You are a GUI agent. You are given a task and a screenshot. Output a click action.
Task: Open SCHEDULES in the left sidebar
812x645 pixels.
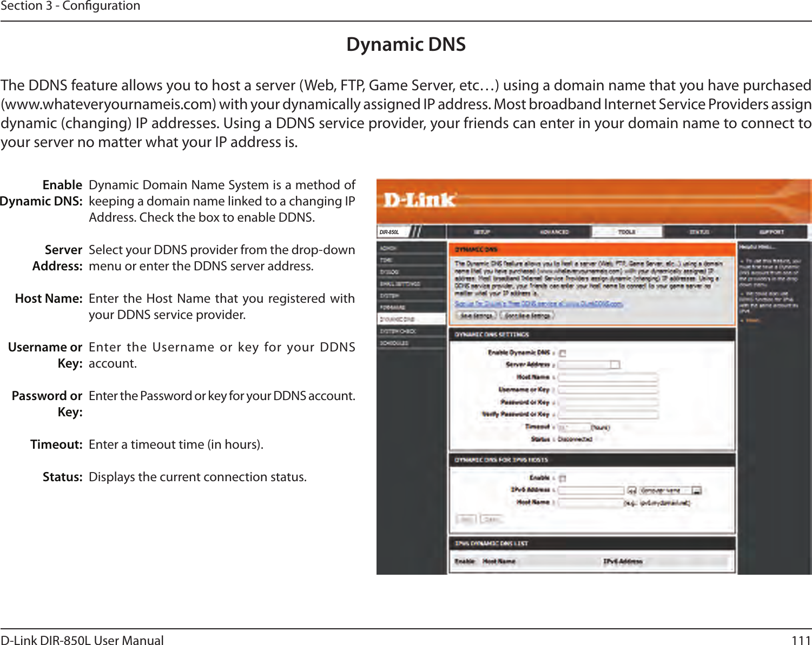tap(412, 343)
